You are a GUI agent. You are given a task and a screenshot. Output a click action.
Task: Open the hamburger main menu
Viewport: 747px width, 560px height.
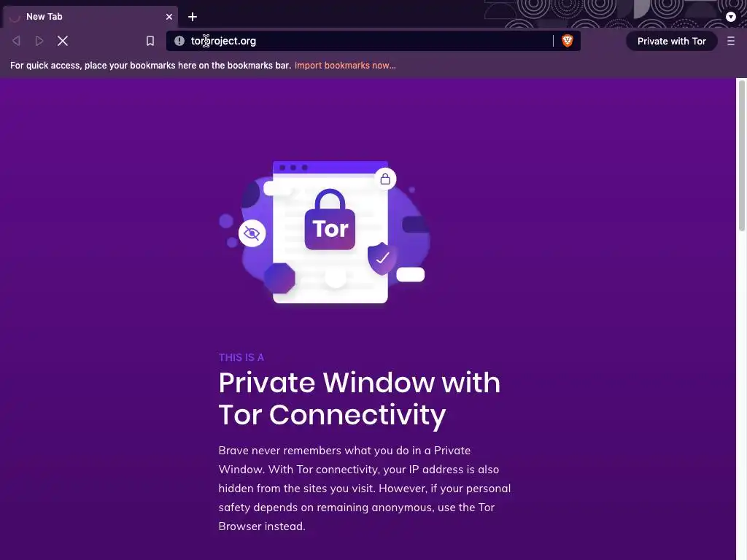[x=731, y=41]
